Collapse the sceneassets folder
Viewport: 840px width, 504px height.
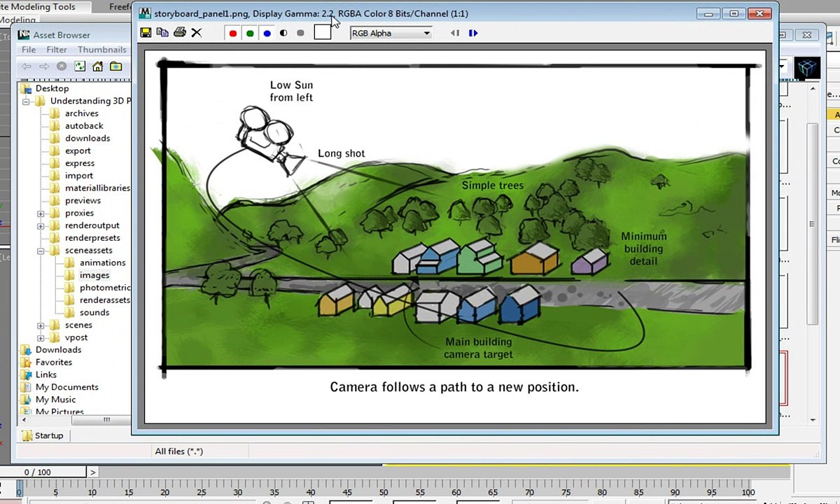coord(41,251)
